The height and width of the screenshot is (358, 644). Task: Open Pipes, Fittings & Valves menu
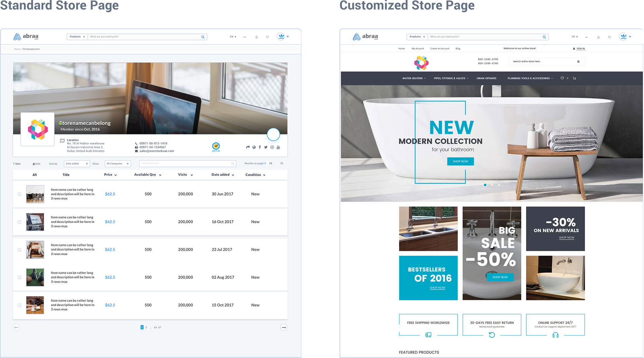tap(451, 78)
